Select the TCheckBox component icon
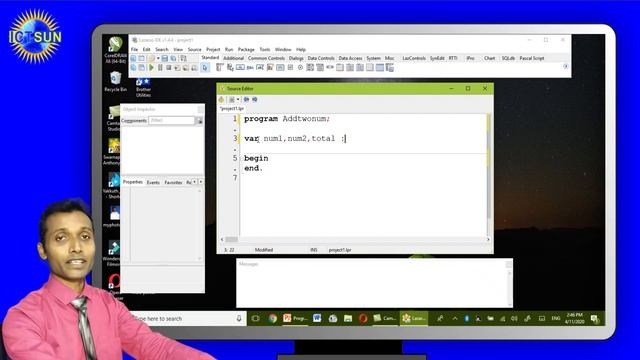The image size is (640, 360). pyautogui.click(x=290, y=68)
